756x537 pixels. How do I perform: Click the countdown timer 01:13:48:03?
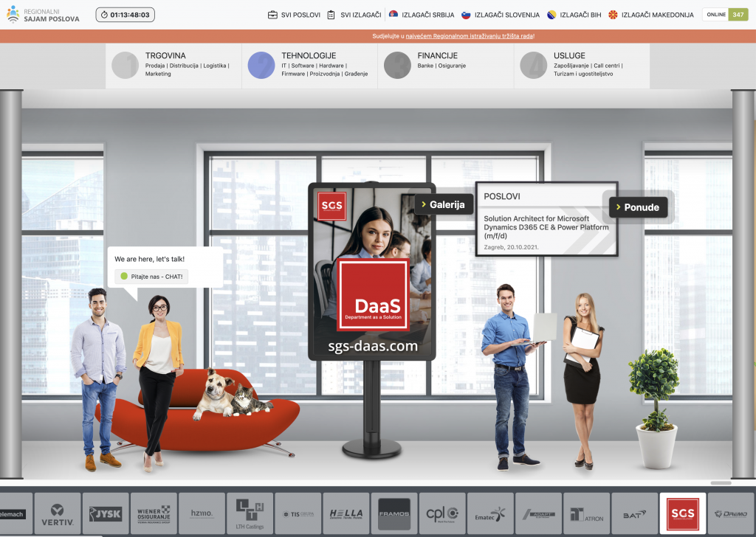coord(126,15)
